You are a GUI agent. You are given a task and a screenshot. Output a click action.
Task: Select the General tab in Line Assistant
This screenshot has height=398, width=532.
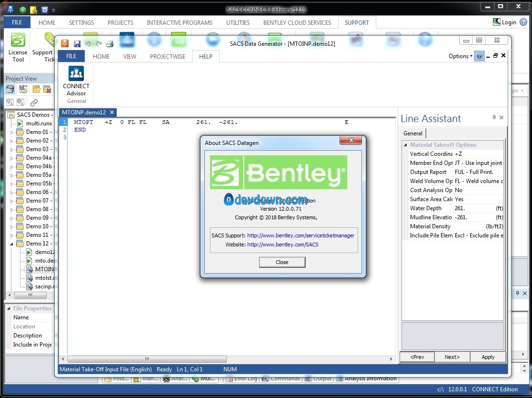point(413,133)
